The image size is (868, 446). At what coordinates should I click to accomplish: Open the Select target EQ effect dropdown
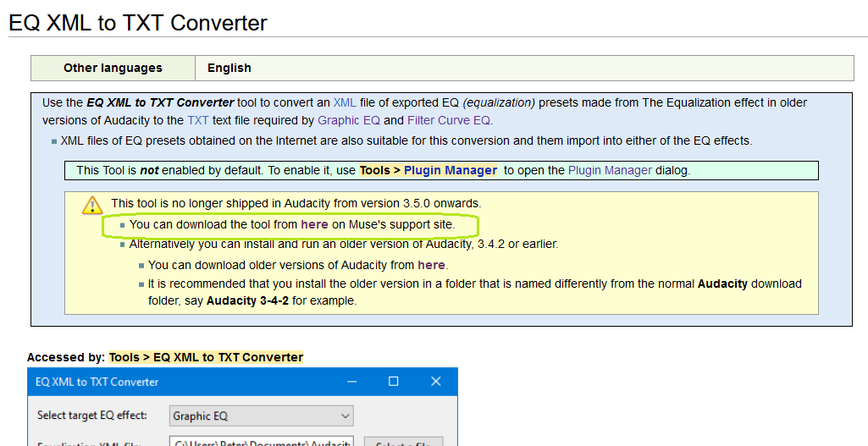[262, 416]
